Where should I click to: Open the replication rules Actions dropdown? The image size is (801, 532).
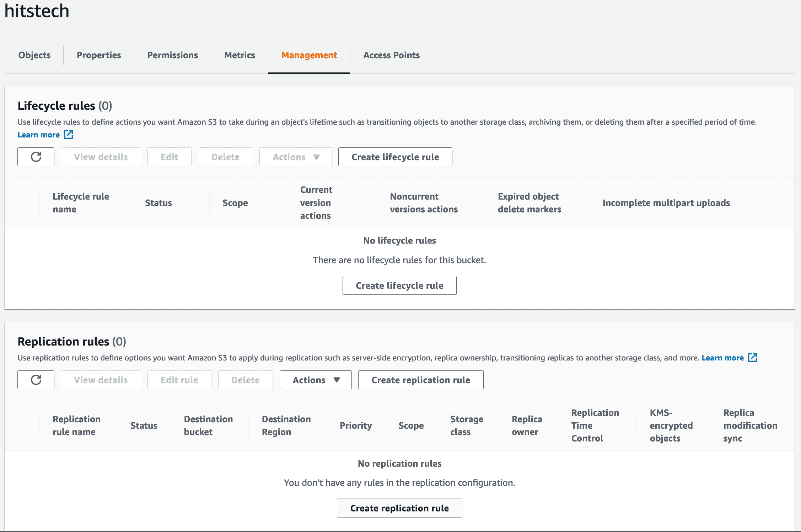click(x=316, y=380)
